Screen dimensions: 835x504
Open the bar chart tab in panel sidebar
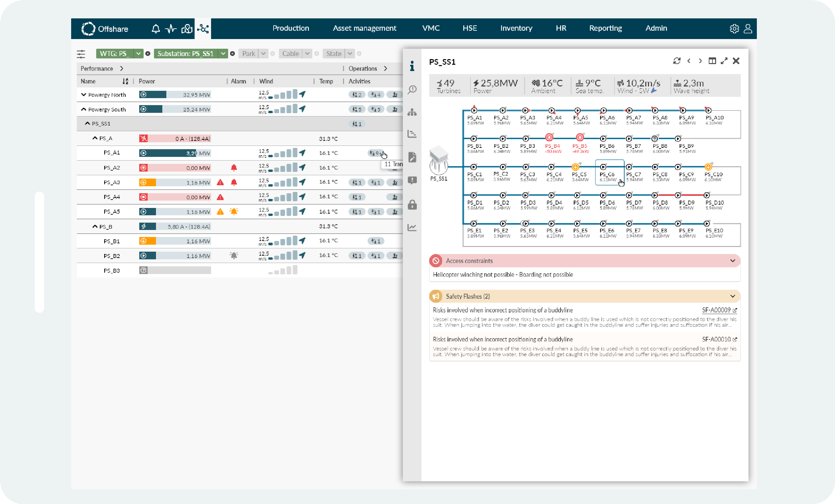click(412, 134)
